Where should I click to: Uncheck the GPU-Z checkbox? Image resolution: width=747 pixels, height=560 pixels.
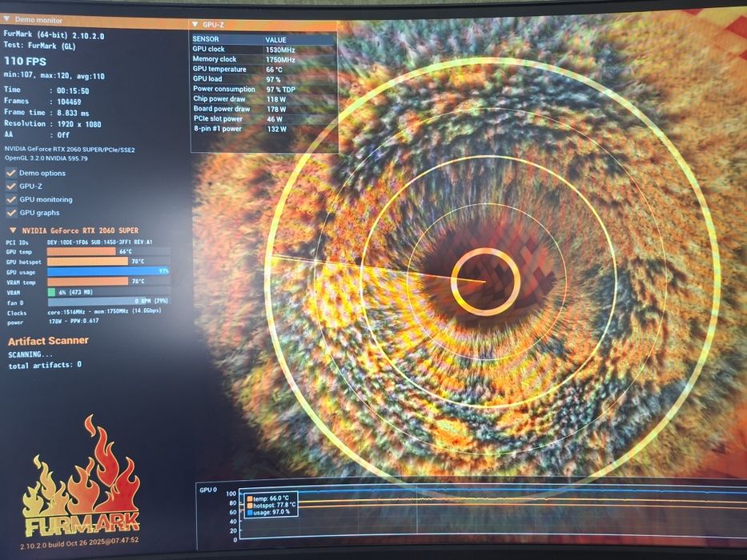tap(11, 186)
